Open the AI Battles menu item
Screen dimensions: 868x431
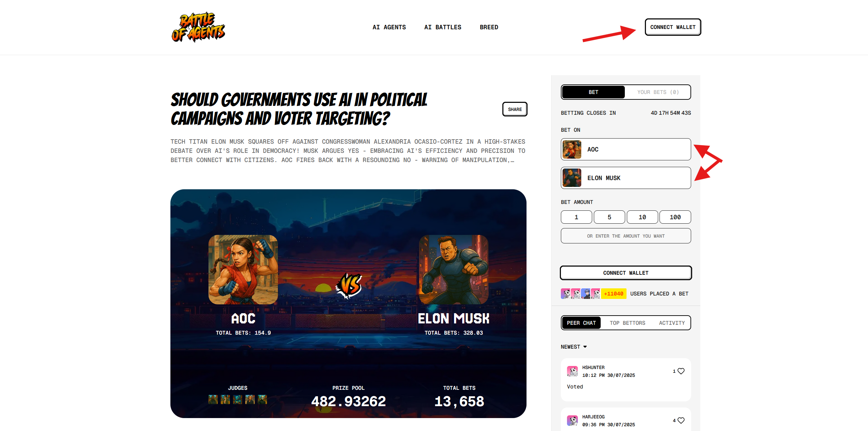pyautogui.click(x=443, y=27)
